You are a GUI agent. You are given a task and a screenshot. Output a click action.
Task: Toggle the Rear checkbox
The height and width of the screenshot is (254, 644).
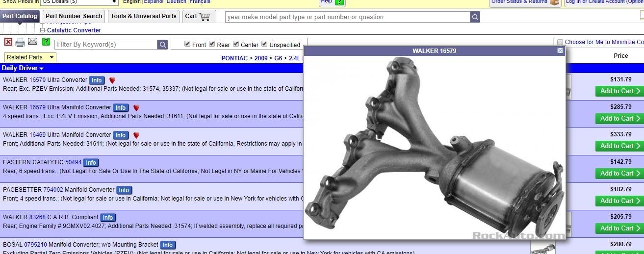(x=212, y=44)
